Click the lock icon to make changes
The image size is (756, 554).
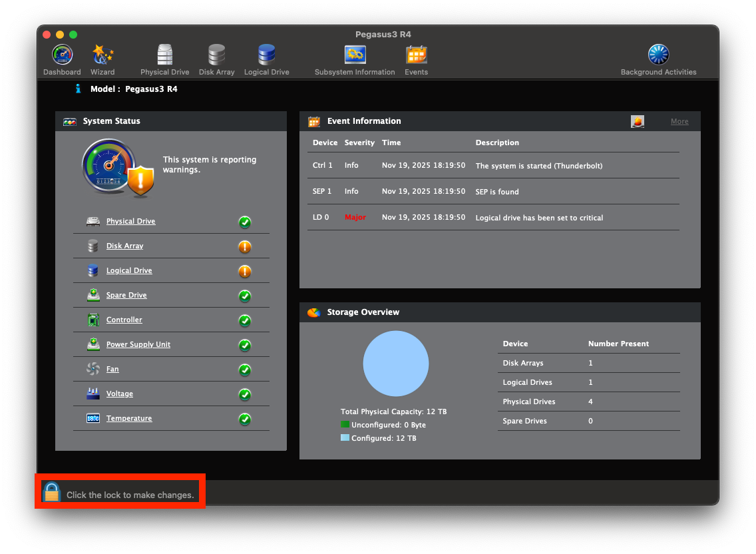point(52,492)
